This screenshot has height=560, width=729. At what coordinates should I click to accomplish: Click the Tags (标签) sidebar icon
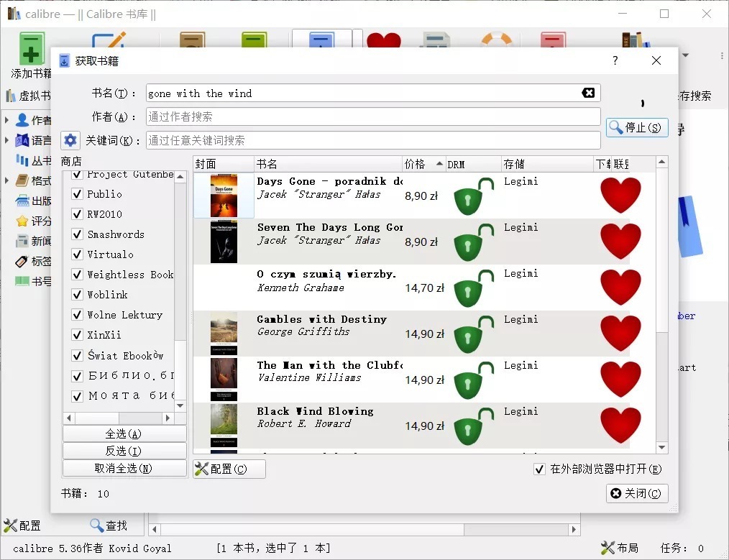click(x=22, y=261)
